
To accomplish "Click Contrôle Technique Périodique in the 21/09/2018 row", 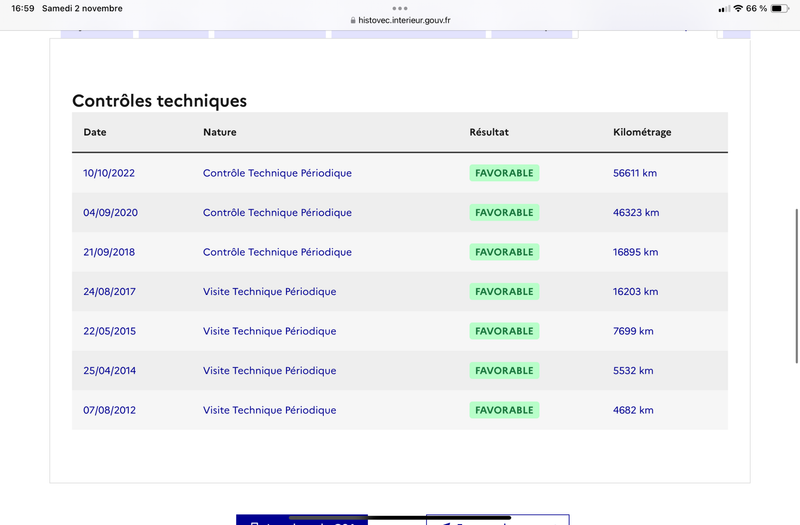I will click(277, 253).
